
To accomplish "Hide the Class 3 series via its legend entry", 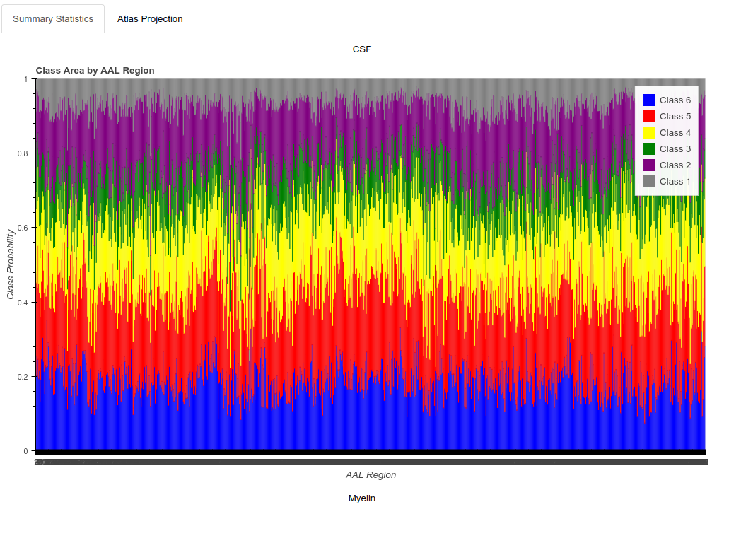I will tap(675, 148).
